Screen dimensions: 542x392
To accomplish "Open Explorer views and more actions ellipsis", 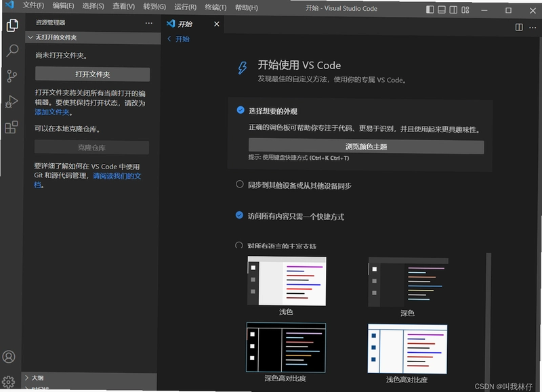I will point(148,23).
